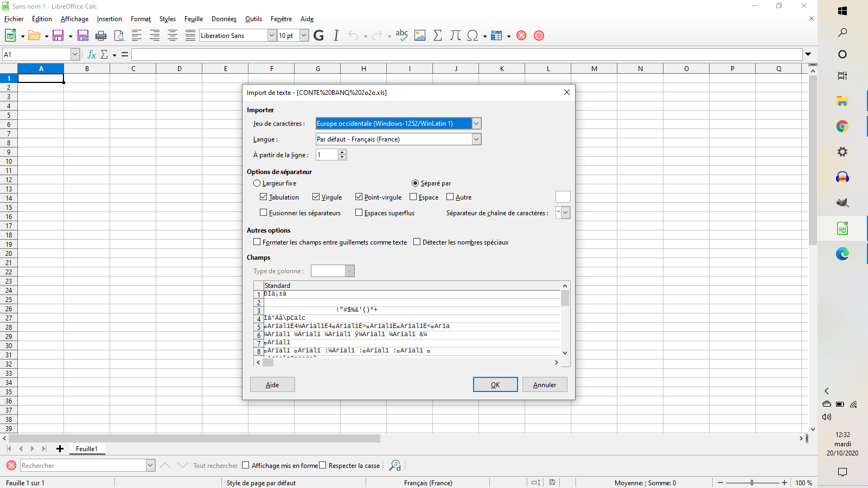The height and width of the screenshot is (488, 868).
Task: Insert formula object with pi icon
Action: tap(456, 35)
